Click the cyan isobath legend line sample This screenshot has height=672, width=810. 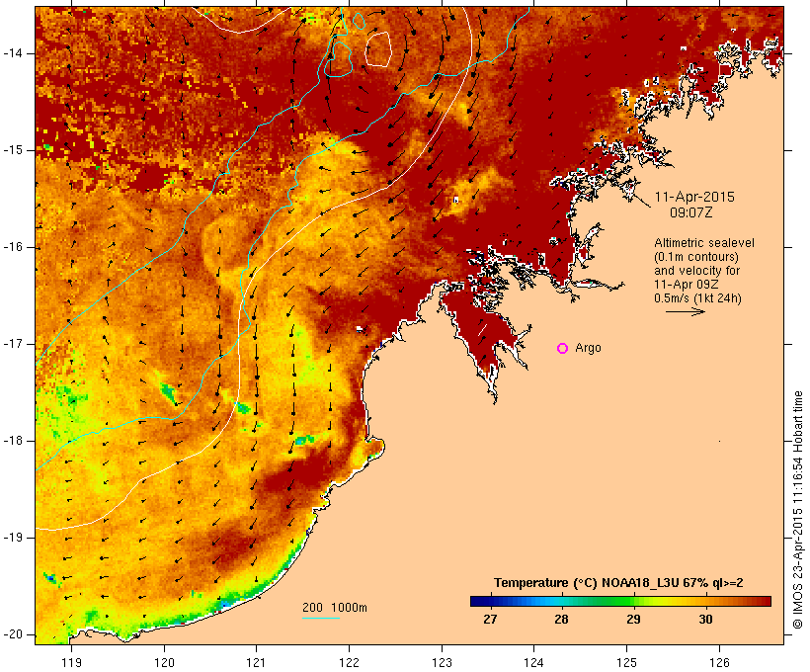click(321, 618)
